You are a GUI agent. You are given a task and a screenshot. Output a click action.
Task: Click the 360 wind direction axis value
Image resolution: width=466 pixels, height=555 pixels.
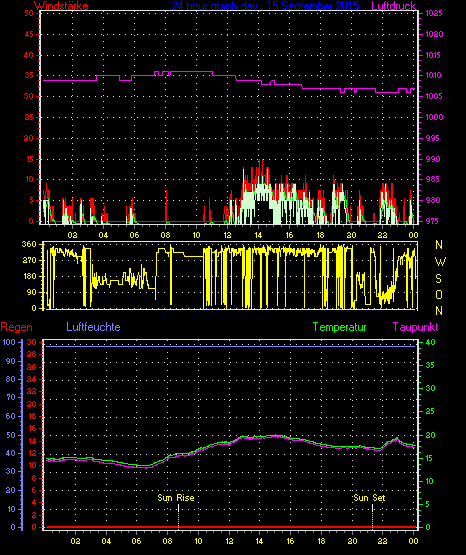29,244
